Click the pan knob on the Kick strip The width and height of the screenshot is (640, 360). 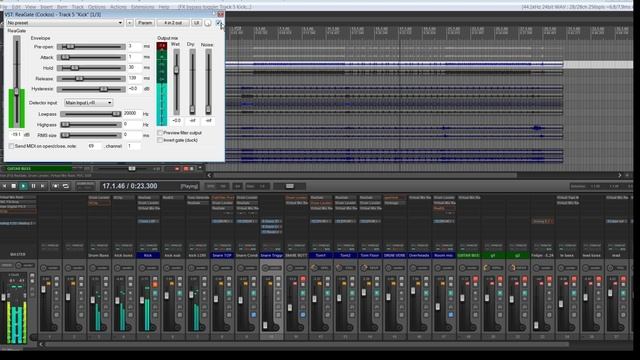coord(142,268)
